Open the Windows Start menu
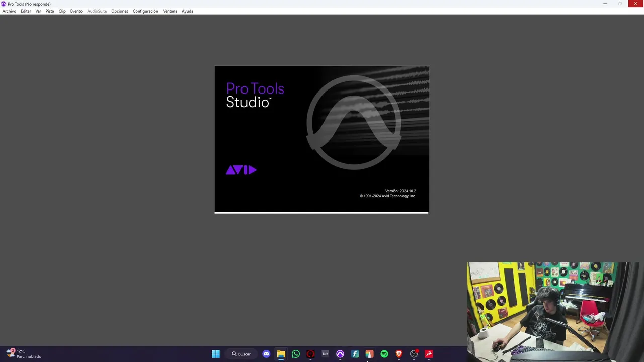The image size is (644, 362). point(216,354)
